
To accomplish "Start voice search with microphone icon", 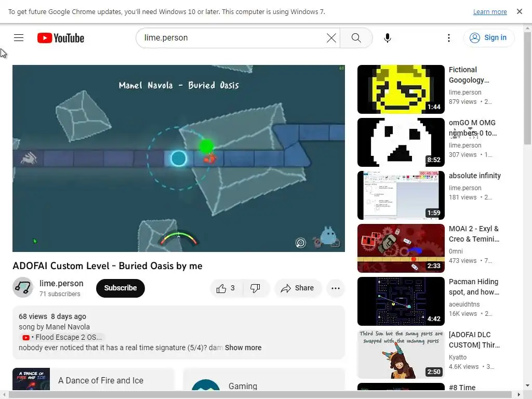I will point(388,37).
